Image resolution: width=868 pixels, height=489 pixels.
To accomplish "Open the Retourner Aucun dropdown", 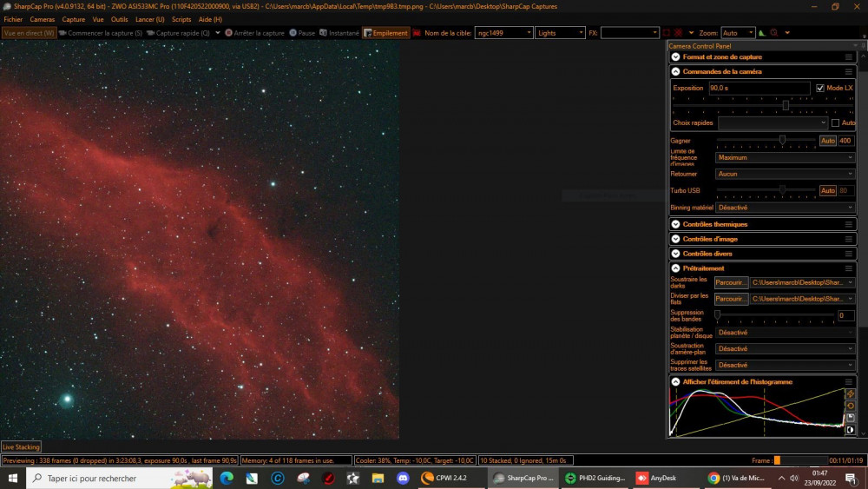I will [x=785, y=174].
